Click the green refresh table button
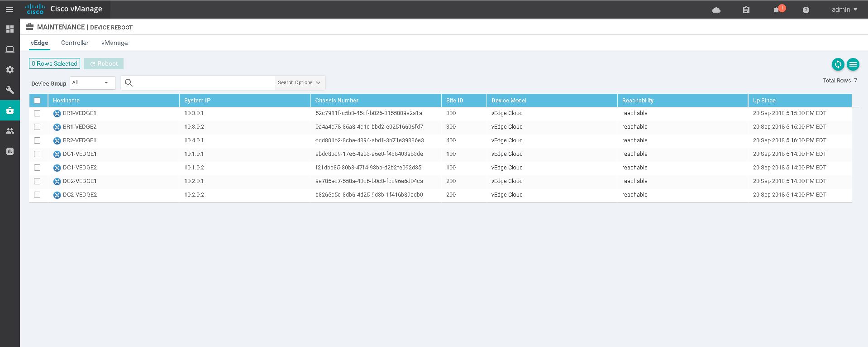This screenshot has width=868, height=347. [x=838, y=64]
